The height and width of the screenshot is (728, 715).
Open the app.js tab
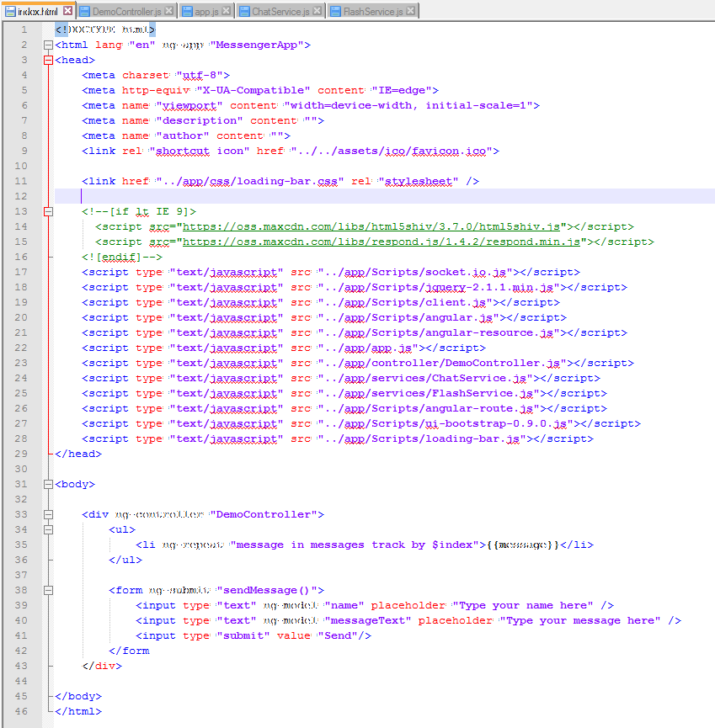206,11
